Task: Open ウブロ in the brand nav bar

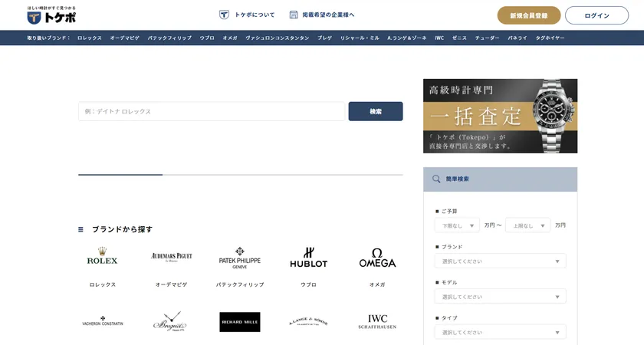Action: [x=207, y=38]
